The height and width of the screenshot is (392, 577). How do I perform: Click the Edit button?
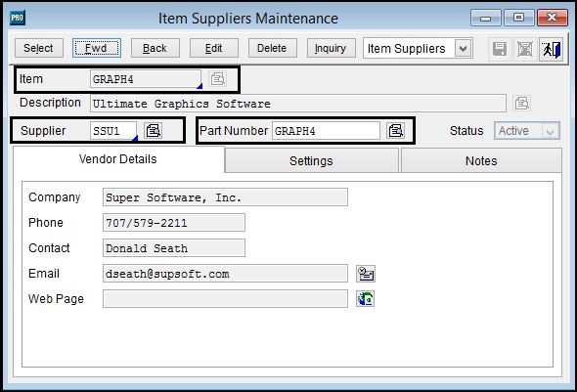click(214, 48)
